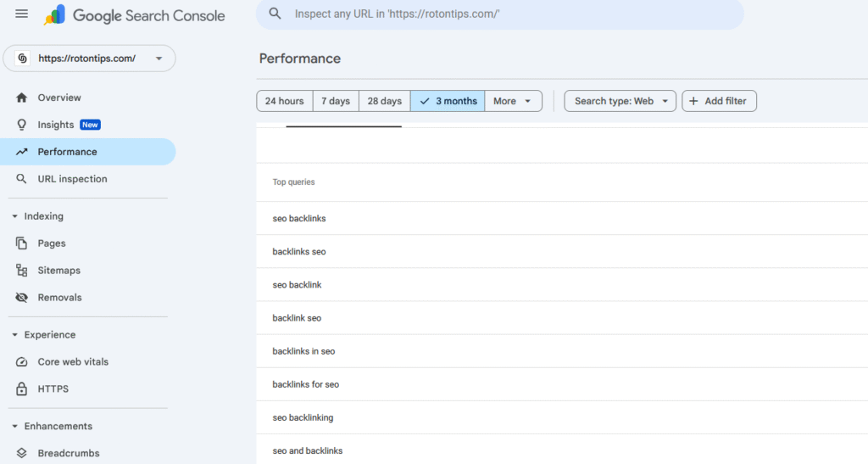Open the Search type: Web dropdown

pyautogui.click(x=620, y=101)
